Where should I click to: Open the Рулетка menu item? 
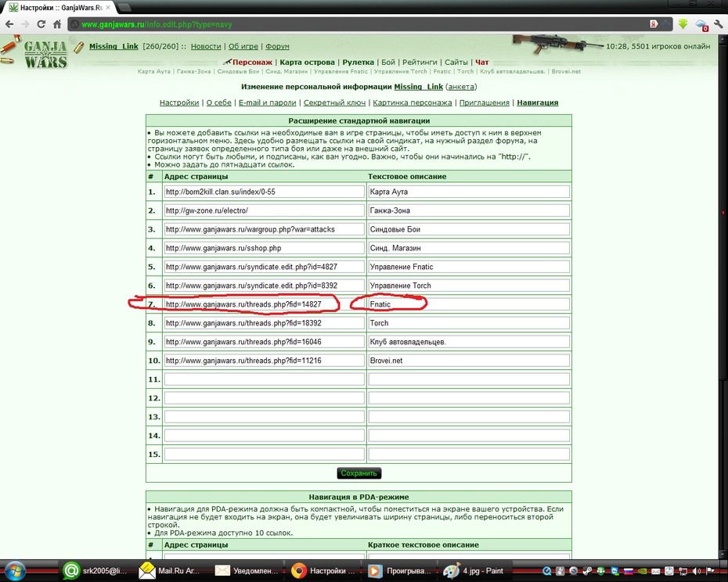pyautogui.click(x=358, y=63)
